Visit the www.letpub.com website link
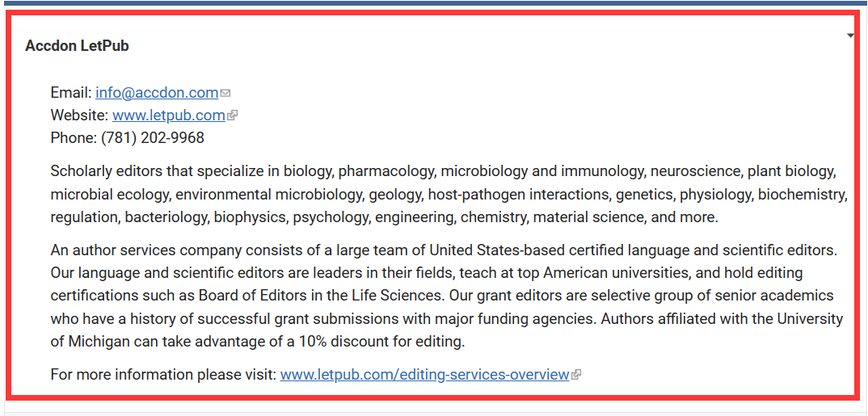This screenshot has width=868, height=416. pos(168,116)
